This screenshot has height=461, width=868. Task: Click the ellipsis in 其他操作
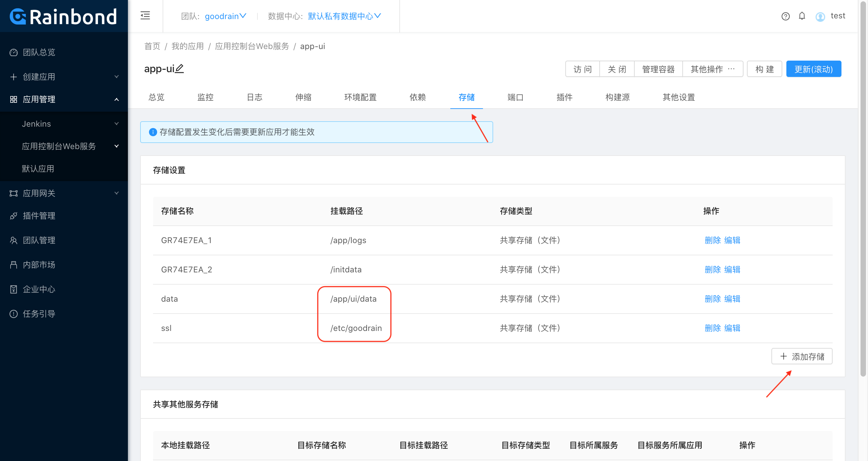[731, 69]
